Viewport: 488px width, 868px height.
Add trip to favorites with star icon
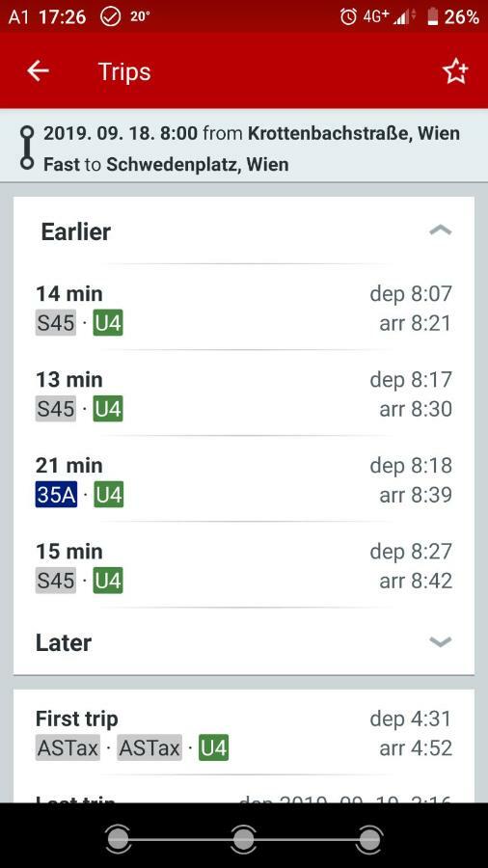[x=455, y=72]
